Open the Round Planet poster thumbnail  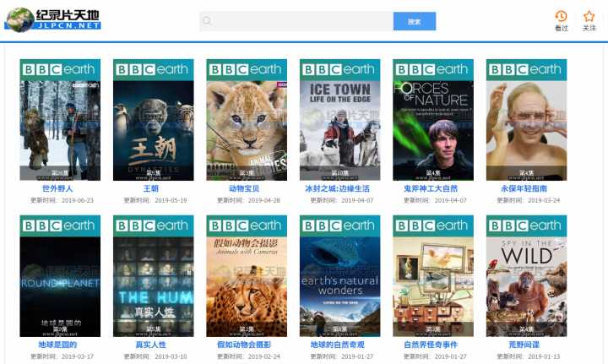tap(60, 276)
